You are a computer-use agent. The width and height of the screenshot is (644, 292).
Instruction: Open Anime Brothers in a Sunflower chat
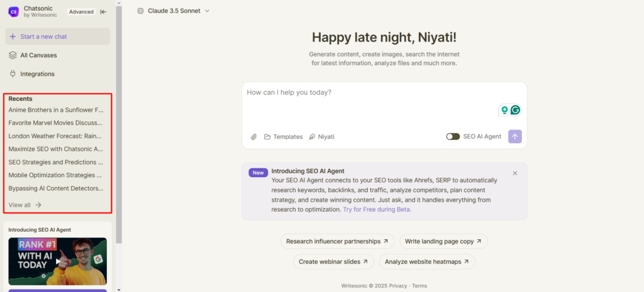point(56,110)
